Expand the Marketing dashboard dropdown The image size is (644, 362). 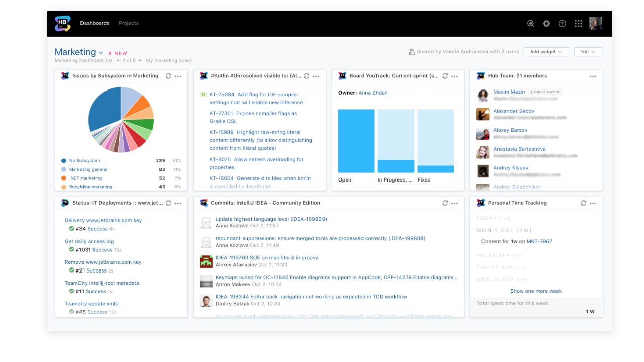click(x=101, y=53)
